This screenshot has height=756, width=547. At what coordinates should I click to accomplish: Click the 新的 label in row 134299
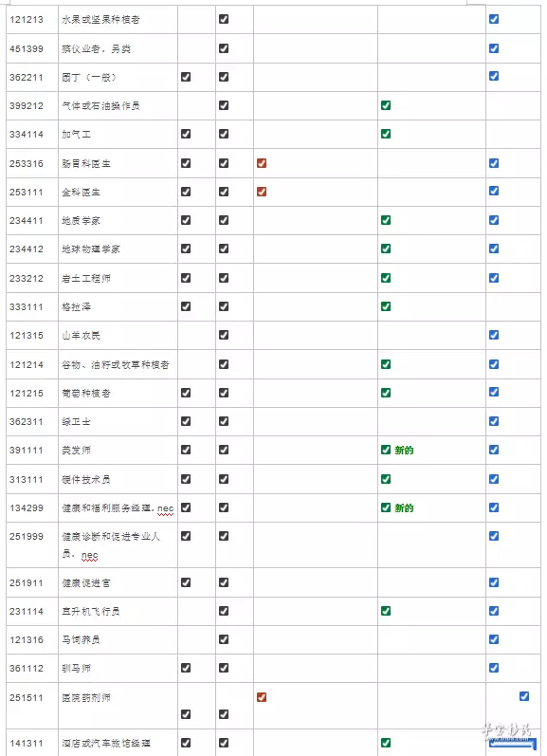[404, 507]
